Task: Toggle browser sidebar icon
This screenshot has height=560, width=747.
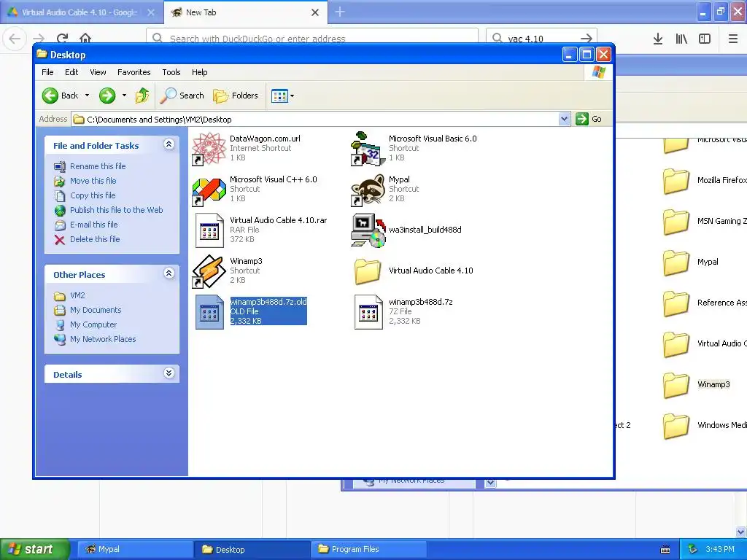Action: (x=705, y=39)
